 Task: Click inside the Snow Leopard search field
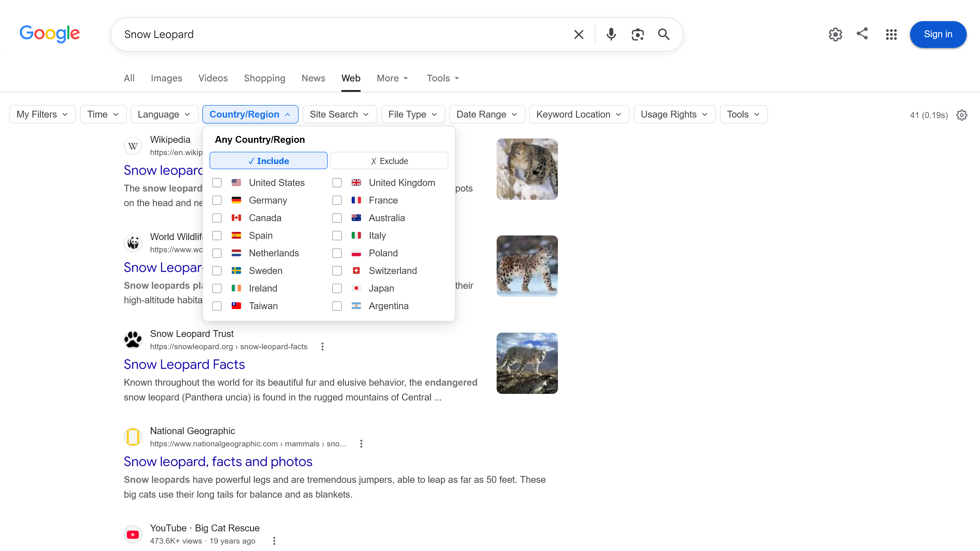coord(342,35)
